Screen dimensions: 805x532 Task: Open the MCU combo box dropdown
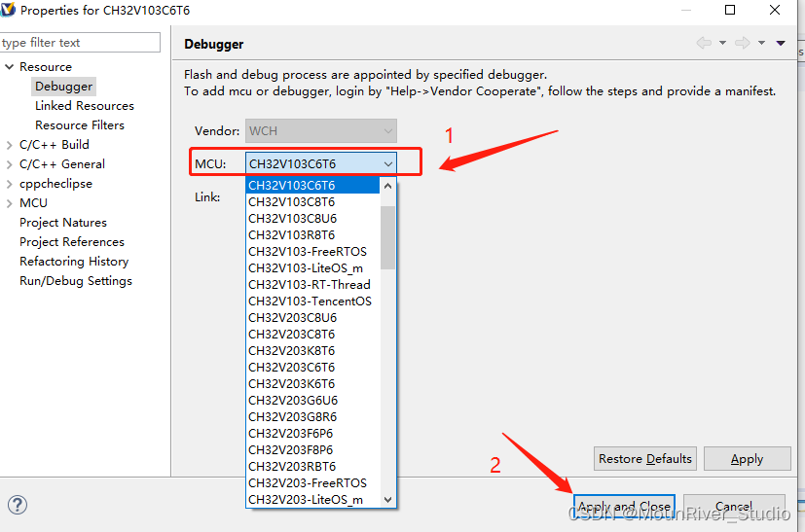388,164
